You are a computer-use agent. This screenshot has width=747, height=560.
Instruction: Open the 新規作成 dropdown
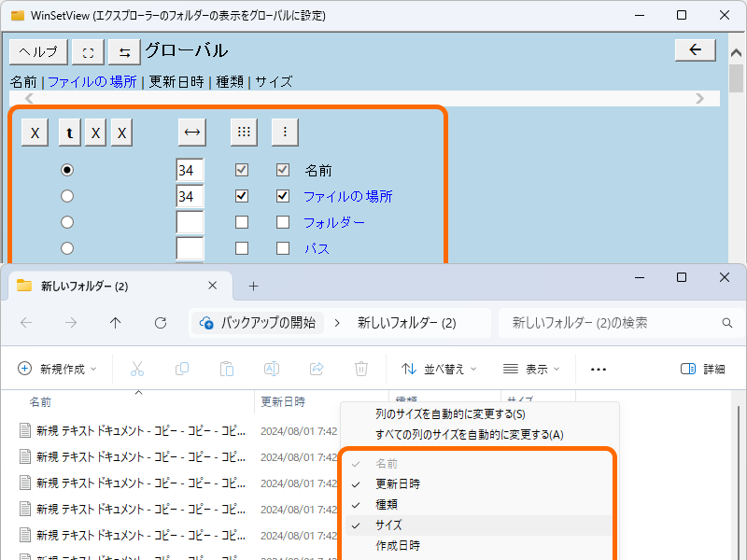point(57,368)
